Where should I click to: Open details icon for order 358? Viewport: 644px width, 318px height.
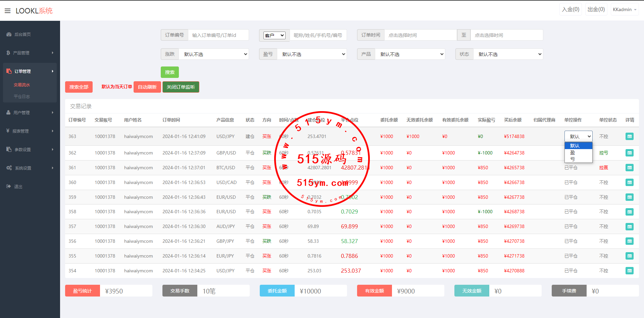(629, 212)
